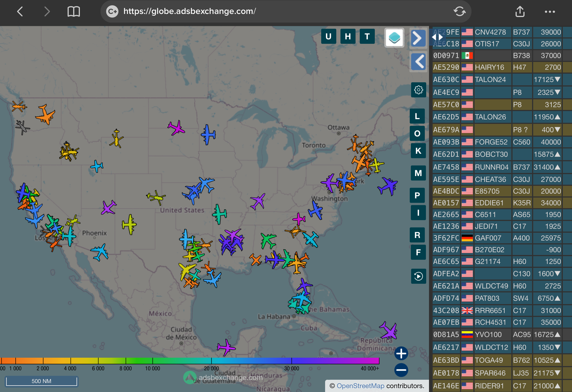
Task: Toggle the M map option
Action: click(x=418, y=173)
